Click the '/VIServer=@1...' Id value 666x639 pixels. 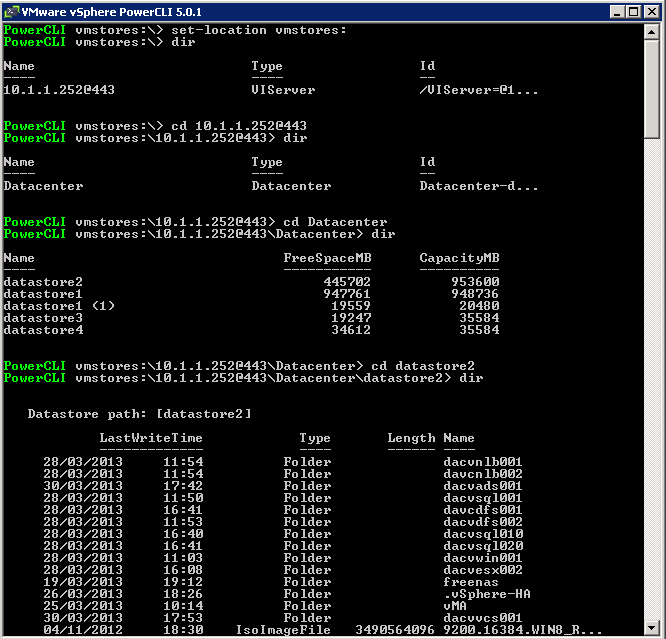pos(479,90)
